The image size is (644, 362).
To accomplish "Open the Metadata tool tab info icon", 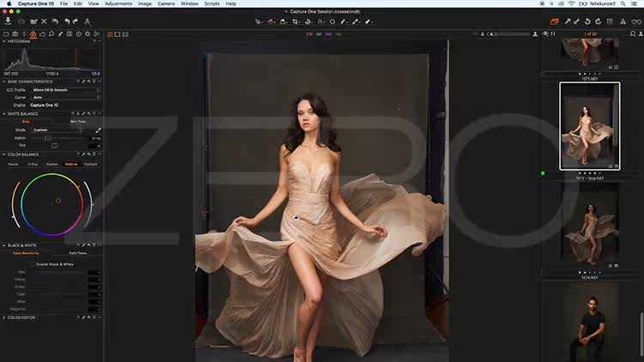I will [x=78, y=34].
